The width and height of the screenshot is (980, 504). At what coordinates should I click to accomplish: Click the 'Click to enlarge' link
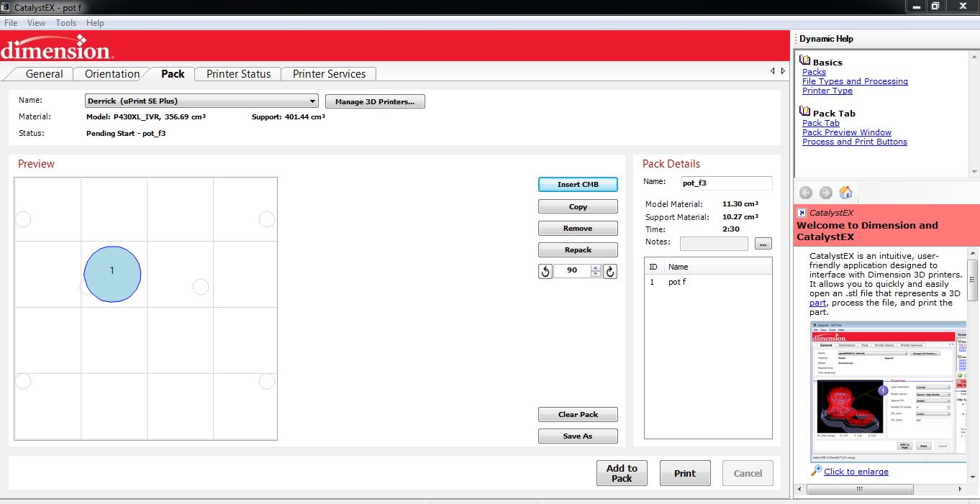(x=856, y=472)
